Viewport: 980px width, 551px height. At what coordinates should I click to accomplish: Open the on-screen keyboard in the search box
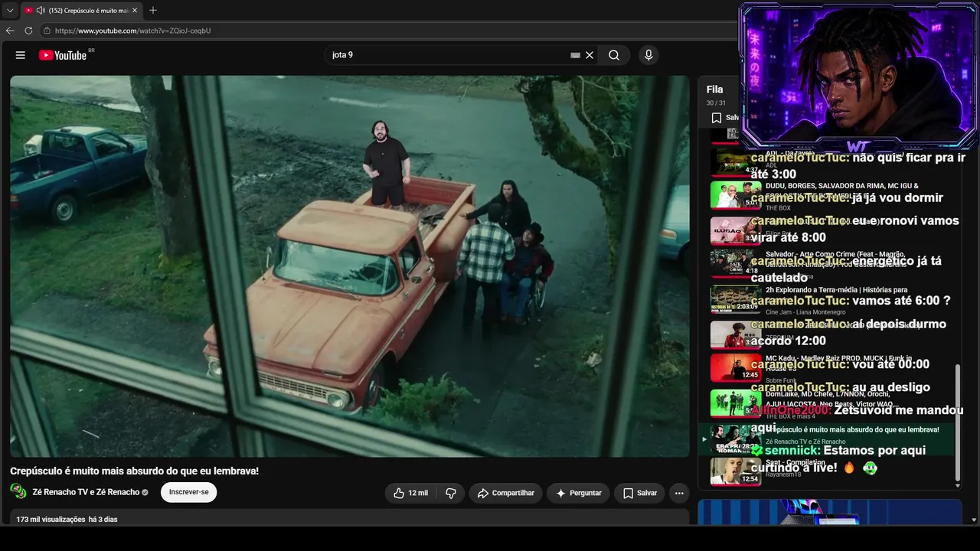575,55
